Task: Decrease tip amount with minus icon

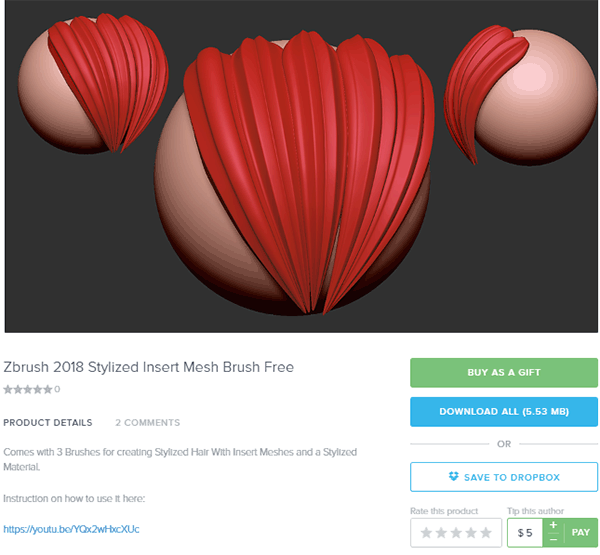Action: (553, 540)
